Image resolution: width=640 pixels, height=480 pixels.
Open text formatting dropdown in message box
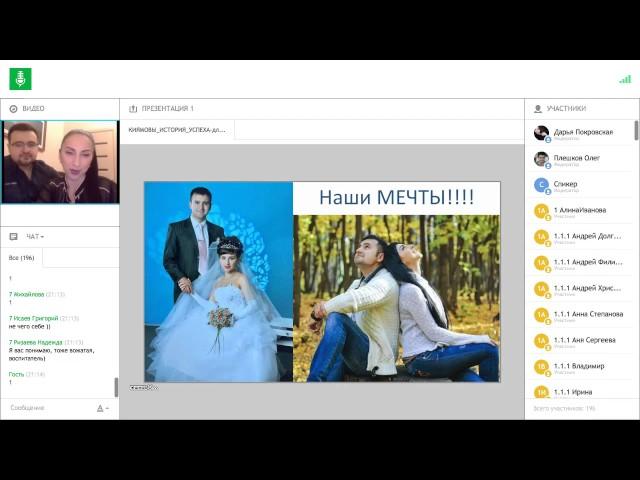coord(102,408)
